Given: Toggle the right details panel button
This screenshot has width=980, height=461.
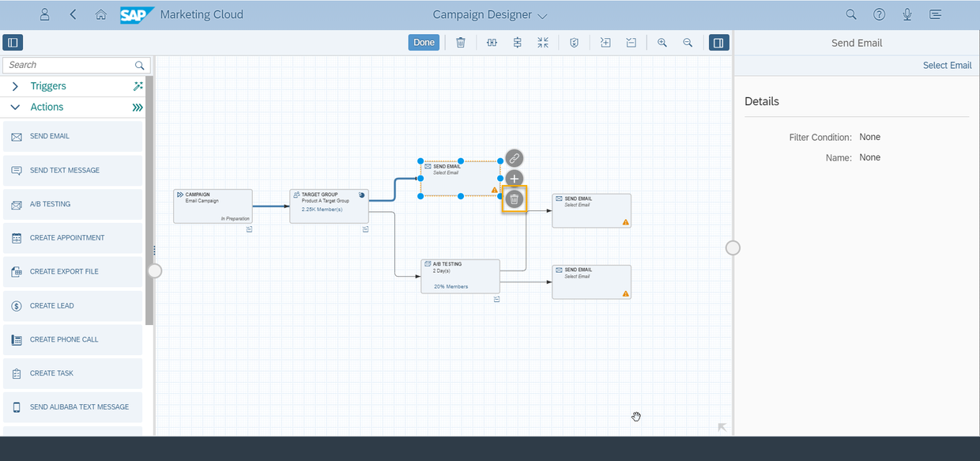Looking at the screenshot, I should click(x=718, y=43).
